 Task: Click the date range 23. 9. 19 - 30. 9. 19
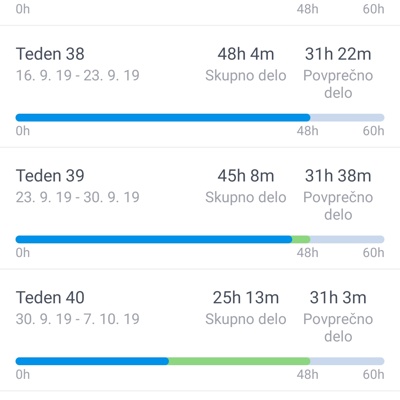(78, 197)
